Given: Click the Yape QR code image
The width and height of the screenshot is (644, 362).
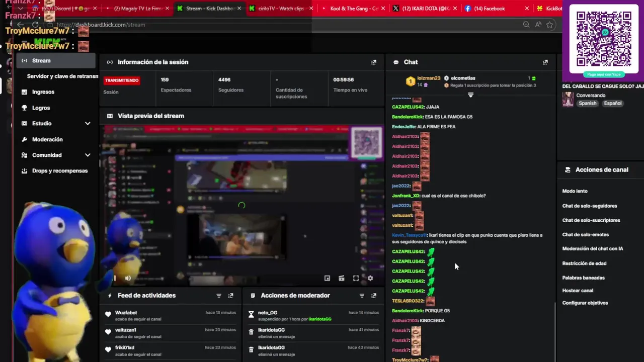Looking at the screenshot, I should click(603, 39).
